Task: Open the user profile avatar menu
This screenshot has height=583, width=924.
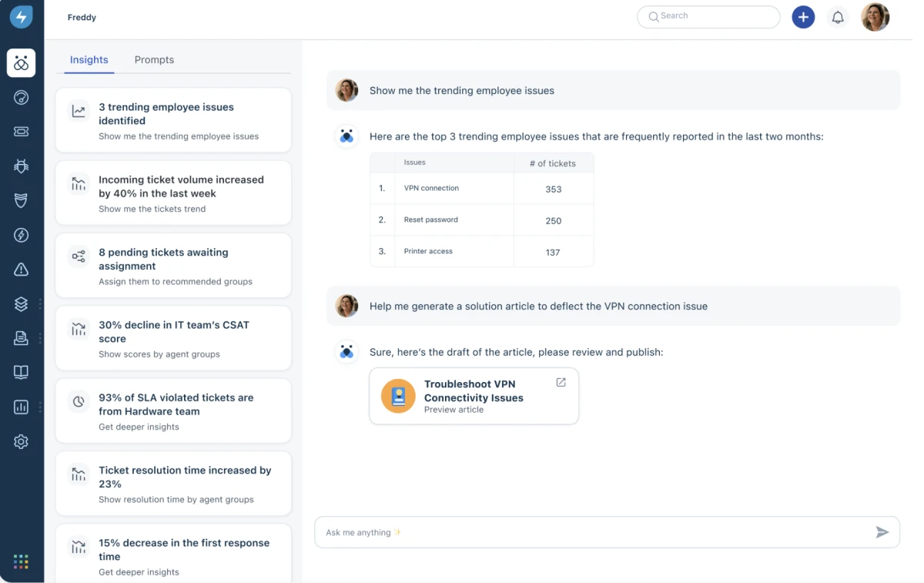Action: tap(875, 17)
